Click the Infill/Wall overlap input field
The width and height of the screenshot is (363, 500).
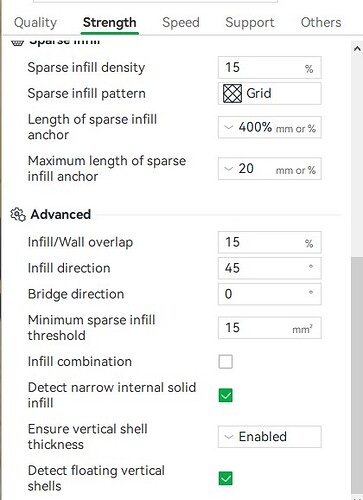[270, 242]
